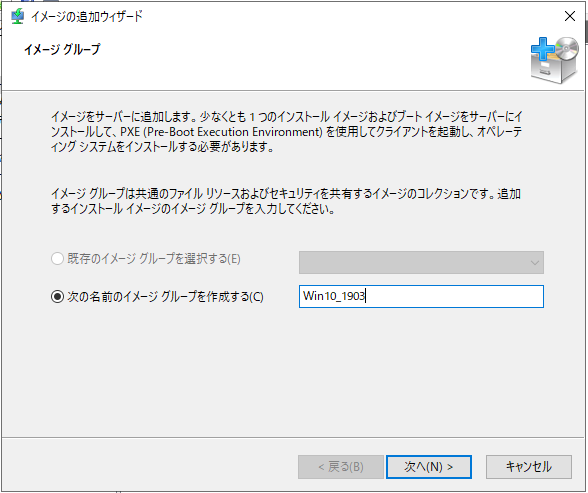
Task: Click the add-image box icon in header
Action: tap(554, 60)
